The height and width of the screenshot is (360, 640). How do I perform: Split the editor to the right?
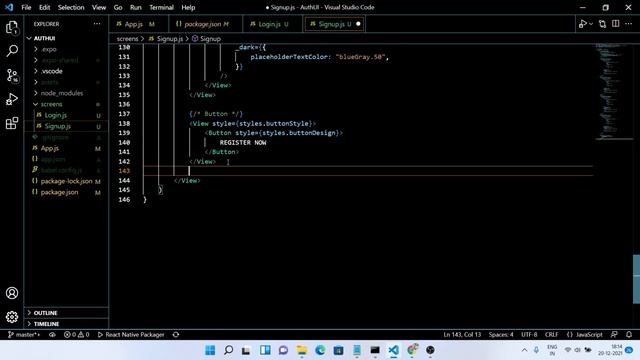(616, 24)
